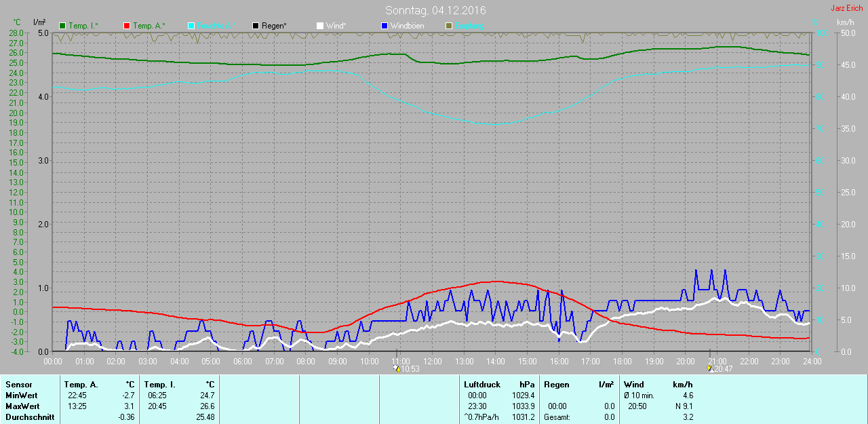
Task: Click the '24:00' label on the time axis
Action: coord(812,361)
